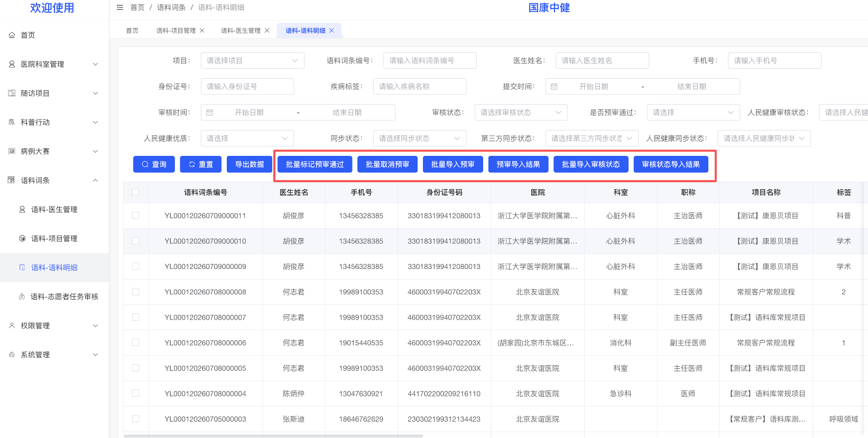Click 审核时间 结束日期 field

point(347,112)
